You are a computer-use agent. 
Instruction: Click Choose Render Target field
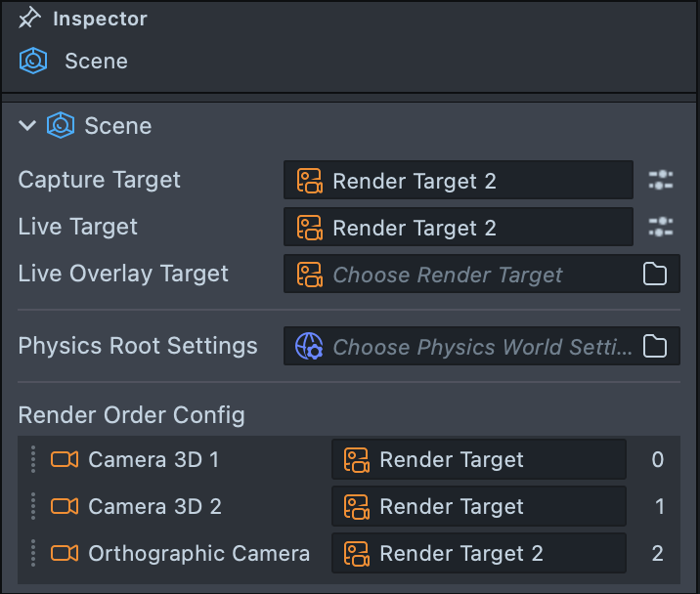(x=458, y=275)
